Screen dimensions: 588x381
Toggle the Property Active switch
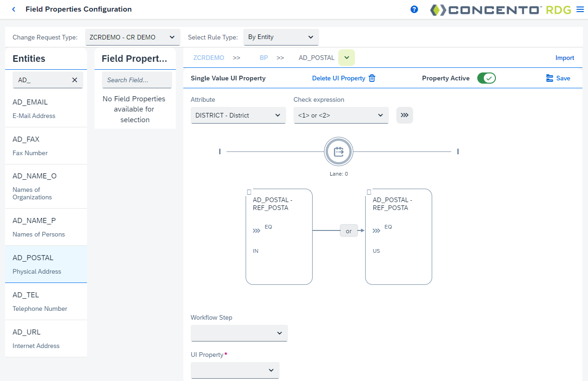pyautogui.click(x=487, y=78)
